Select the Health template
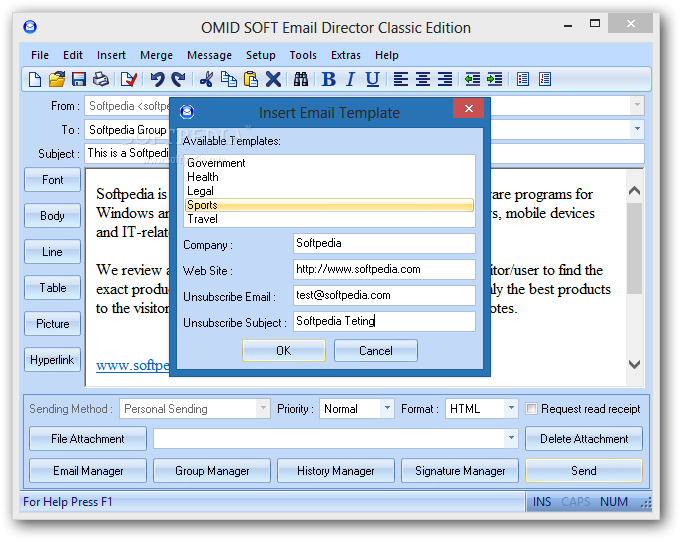 coord(329,177)
